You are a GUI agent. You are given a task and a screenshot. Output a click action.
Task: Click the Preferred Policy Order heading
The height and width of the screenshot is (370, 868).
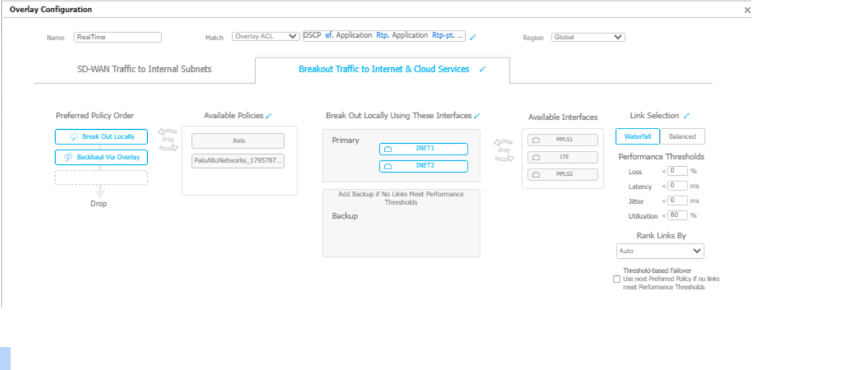[95, 116]
